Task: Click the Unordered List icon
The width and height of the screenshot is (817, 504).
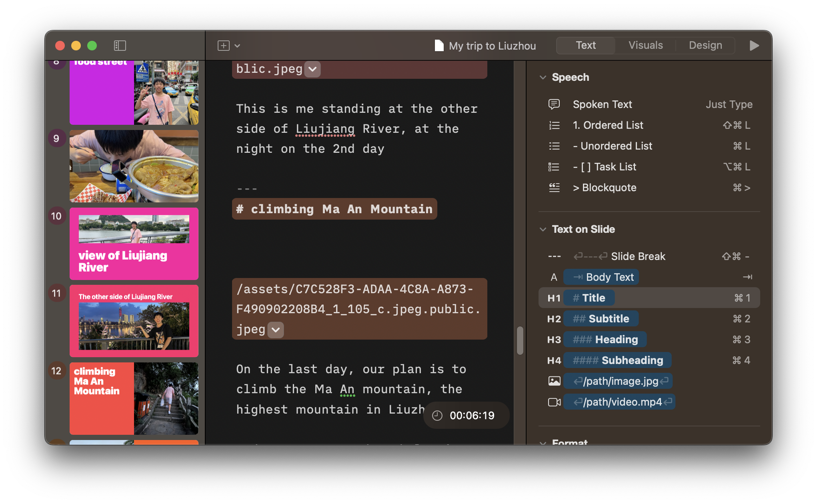Action: [x=554, y=146]
